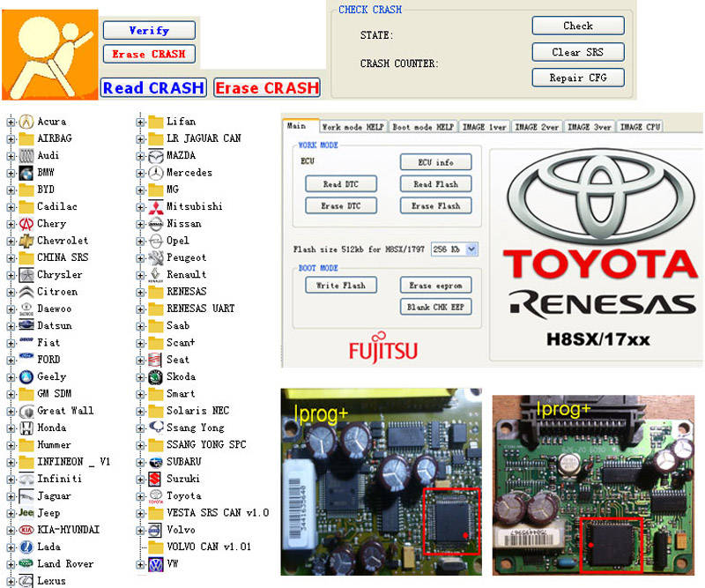This screenshot has width=705, height=588.
Task: Open the Flash size dropdown
Action: (x=471, y=249)
